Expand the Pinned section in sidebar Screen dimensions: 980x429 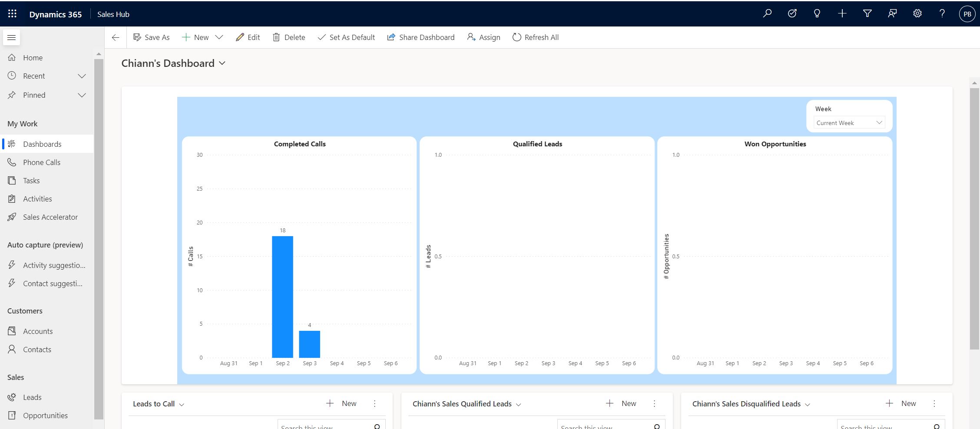point(82,95)
